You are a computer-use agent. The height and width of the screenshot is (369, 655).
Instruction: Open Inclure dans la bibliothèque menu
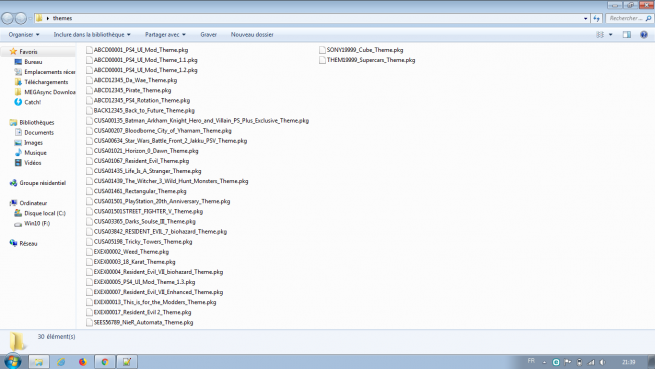tap(92, 35)
